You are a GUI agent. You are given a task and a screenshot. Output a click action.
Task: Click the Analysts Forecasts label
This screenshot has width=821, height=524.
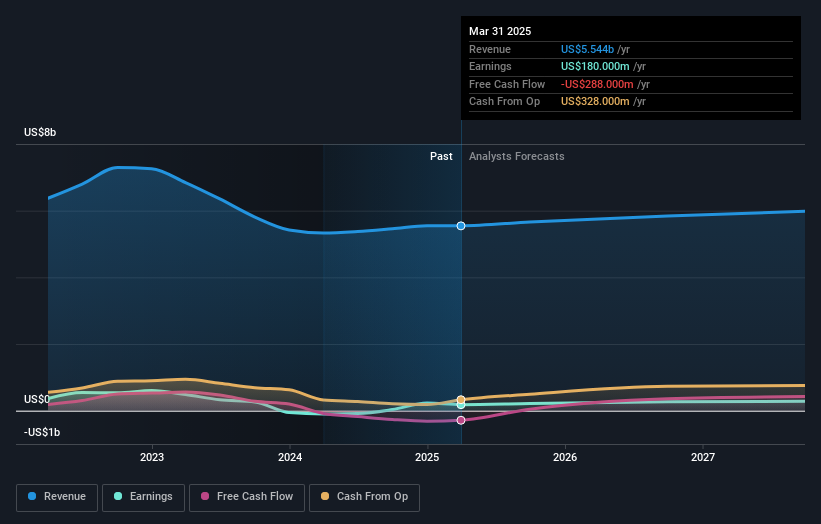(x=517, y=156)
